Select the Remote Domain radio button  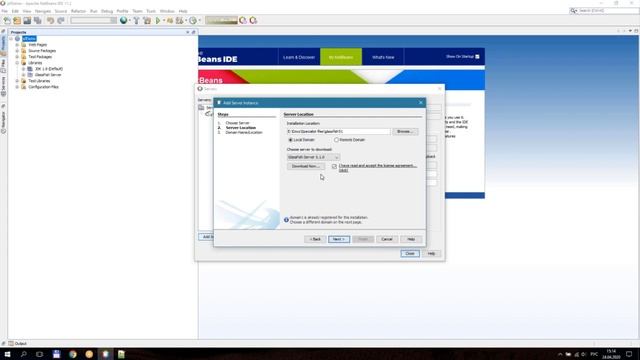[336, 140]
